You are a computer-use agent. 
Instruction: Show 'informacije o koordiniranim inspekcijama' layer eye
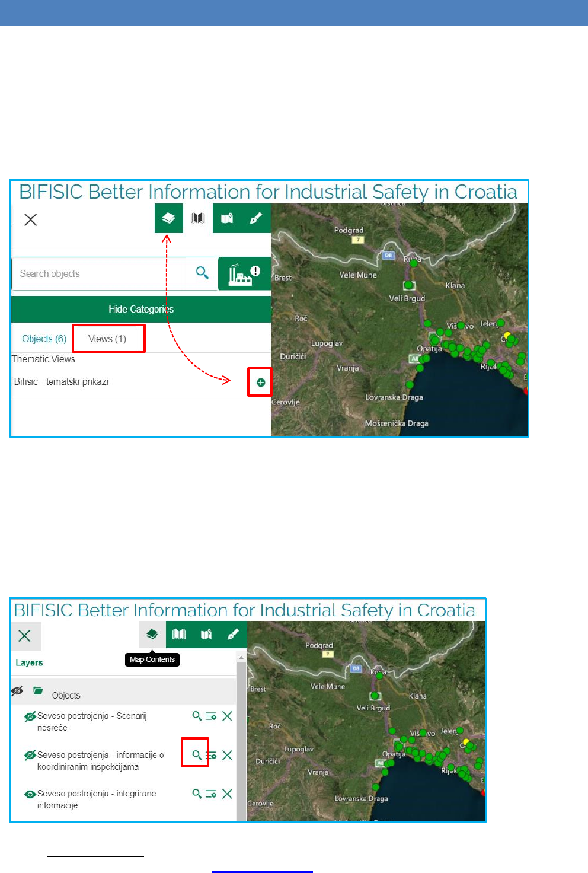coord(30,756)
